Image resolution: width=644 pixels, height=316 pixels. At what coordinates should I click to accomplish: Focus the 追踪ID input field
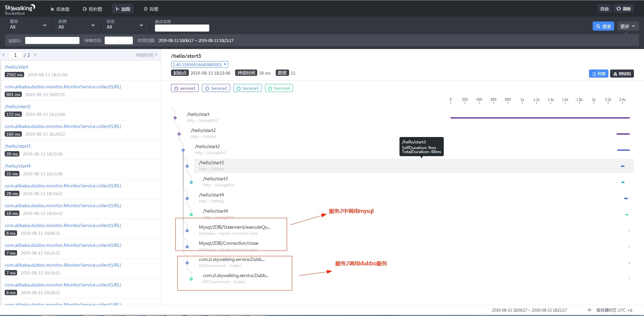52,41
